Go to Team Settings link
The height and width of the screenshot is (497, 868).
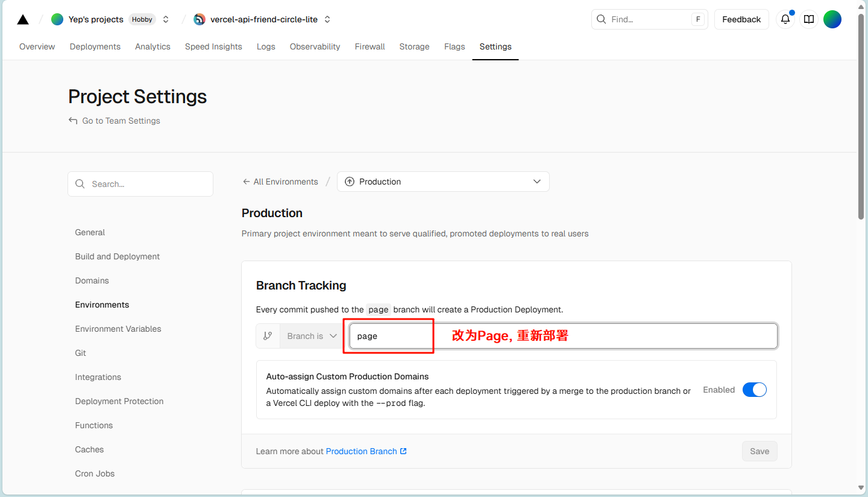[115, 121]
